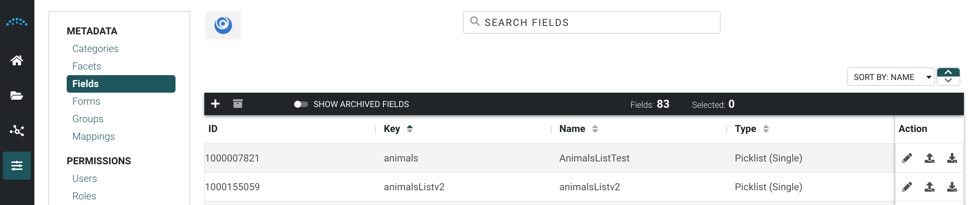Toggle Show Archived Fields switch
The width and height of the screenshot is (980, 205).
(x=301, y=104)
